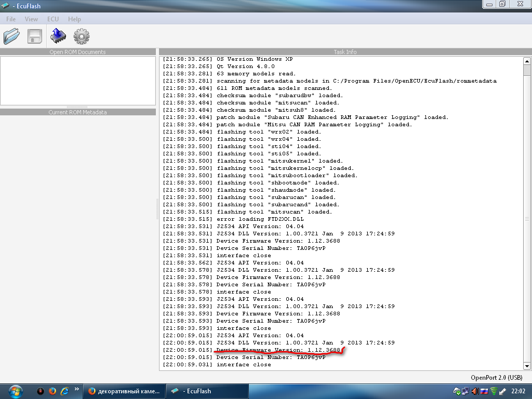Click the Current ROM Metadata panel header
This screenshot has height=399, width=532.
[x=78, y=112]
